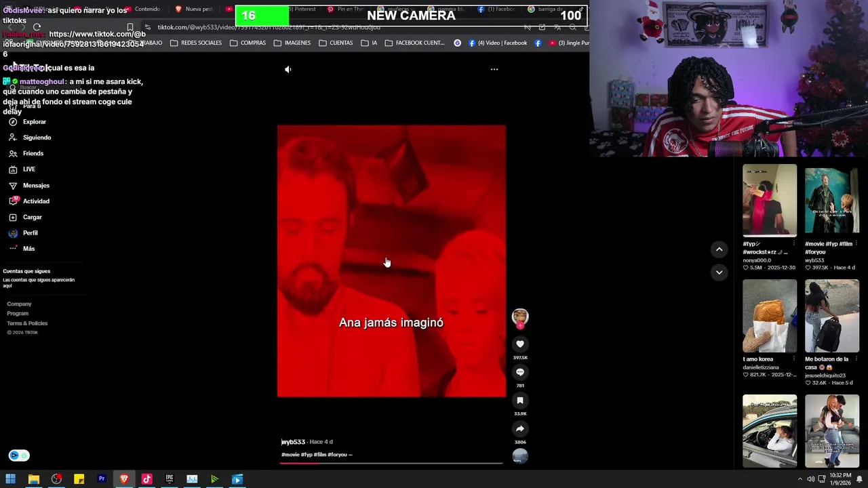This screenshot has width=868, height=488.
Task: Open options for the '#fyp #wrockstar' video card
Action: coord(794,244)
